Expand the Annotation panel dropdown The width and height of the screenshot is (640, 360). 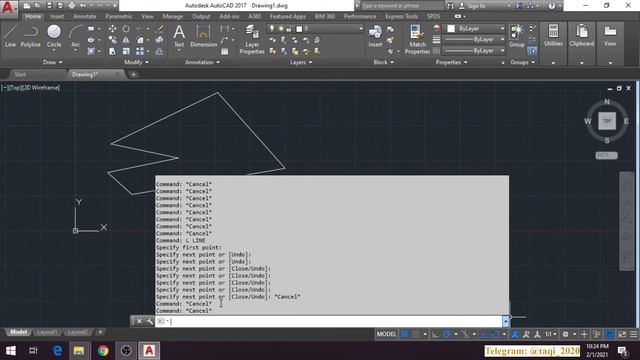click(x=202, y=62)
